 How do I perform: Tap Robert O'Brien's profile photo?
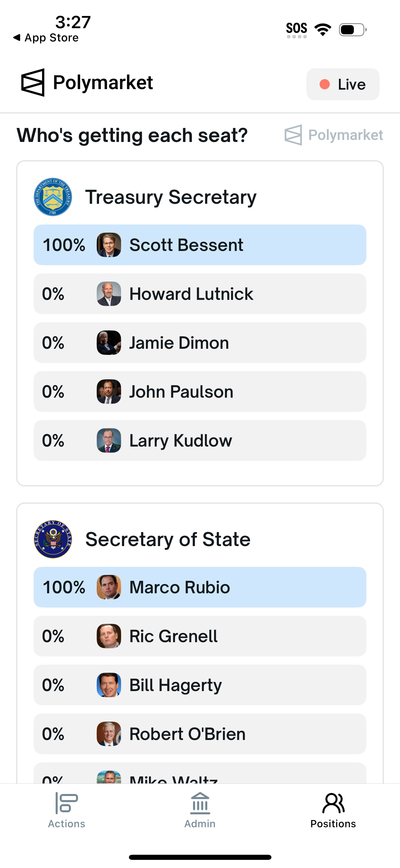click(109, 734)
